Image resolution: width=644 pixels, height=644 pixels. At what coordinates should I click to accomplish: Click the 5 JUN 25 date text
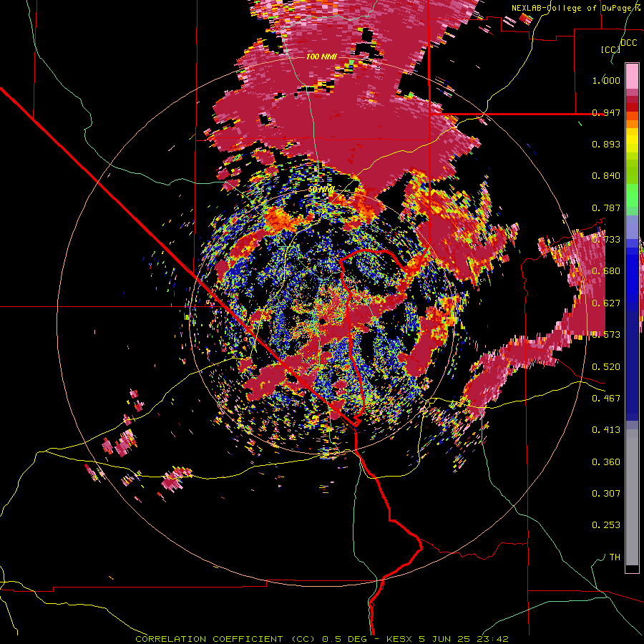click(x=446, y=639)
